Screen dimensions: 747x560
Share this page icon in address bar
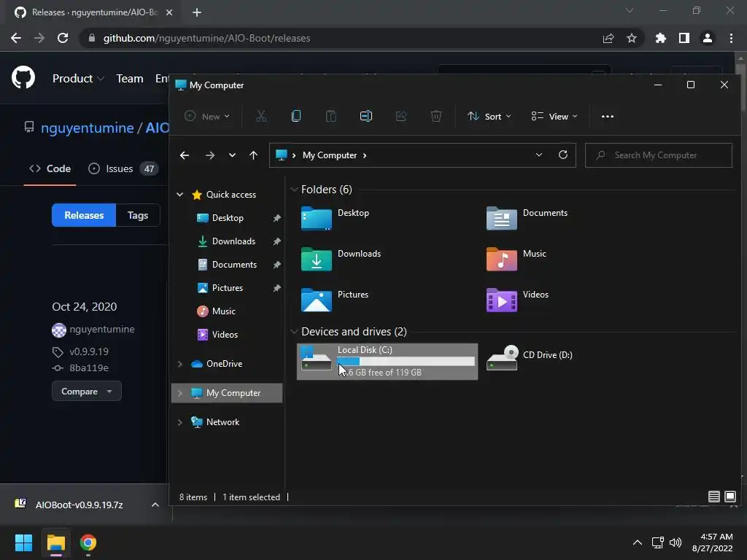[608, 38]
